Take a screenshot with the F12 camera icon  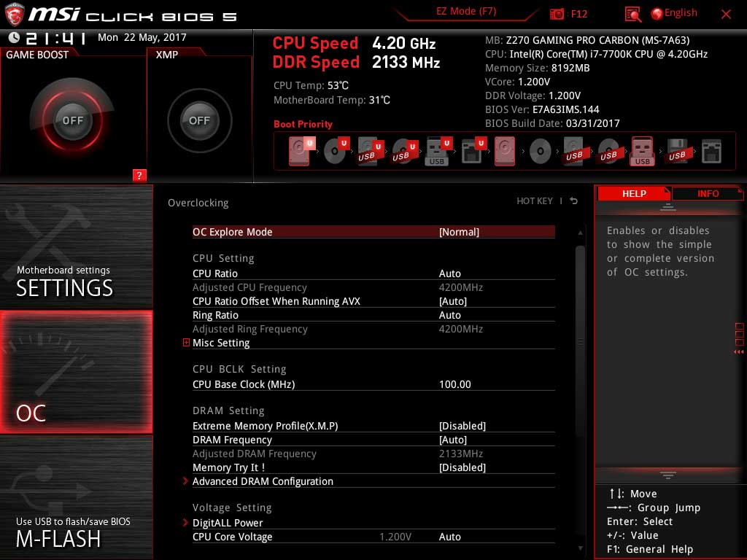point(557,14)
